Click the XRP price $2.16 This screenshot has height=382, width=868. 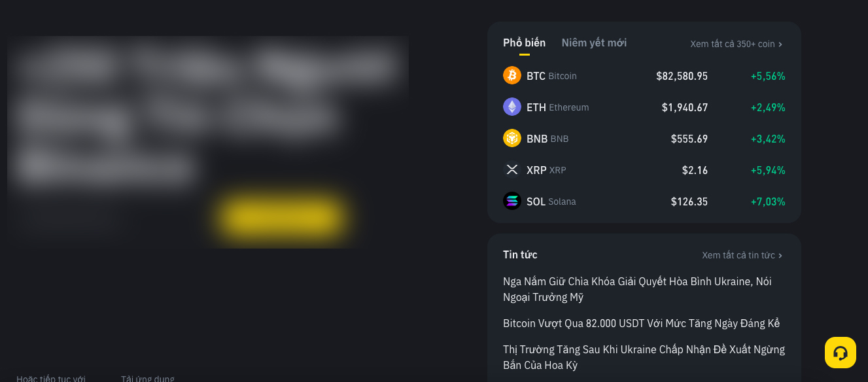(x=695, y=170)
